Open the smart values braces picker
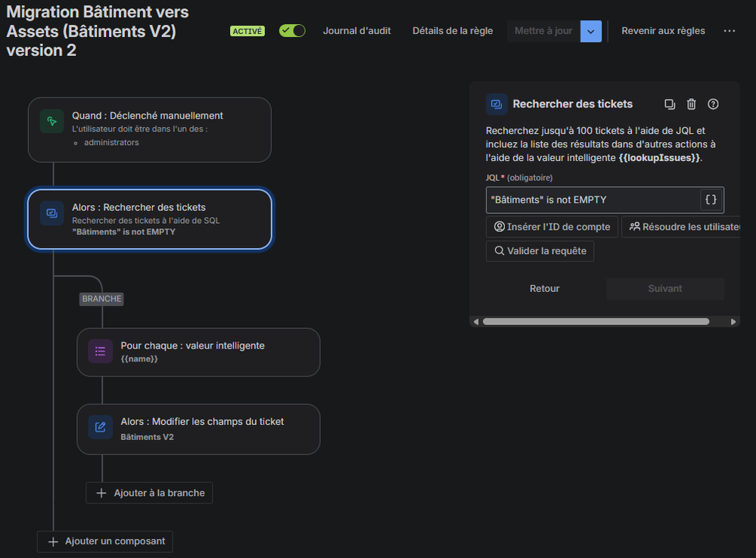The height and width of the screenshot is (558, 756). pos(711,200)
